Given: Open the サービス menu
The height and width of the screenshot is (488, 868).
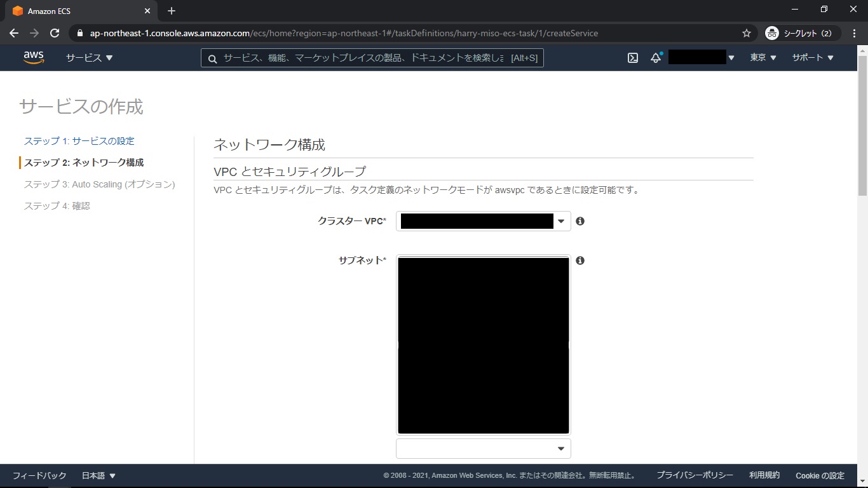Looking at the screenshot, I should pos(89,58).
